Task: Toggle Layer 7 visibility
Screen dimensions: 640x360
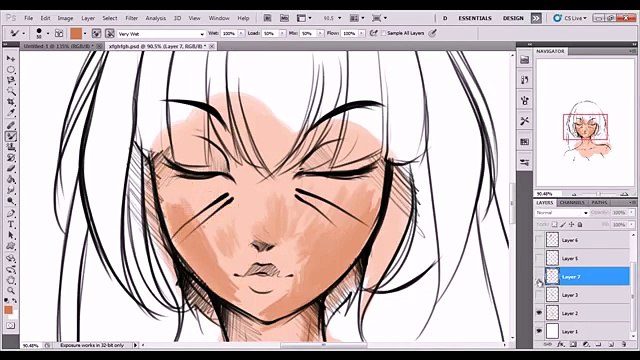Action: click(x=539, y=277)
